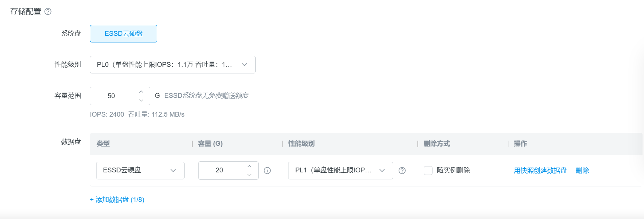
Task: Increase system disk capacity with up arrow
Action: tap(141, 92)
